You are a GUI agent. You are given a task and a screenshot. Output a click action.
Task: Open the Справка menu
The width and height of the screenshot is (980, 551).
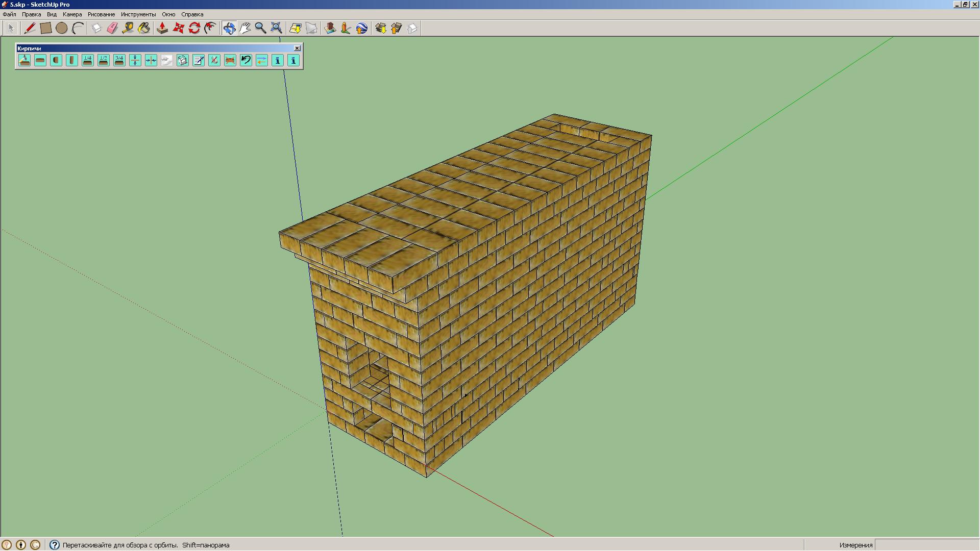coord(192,14)
